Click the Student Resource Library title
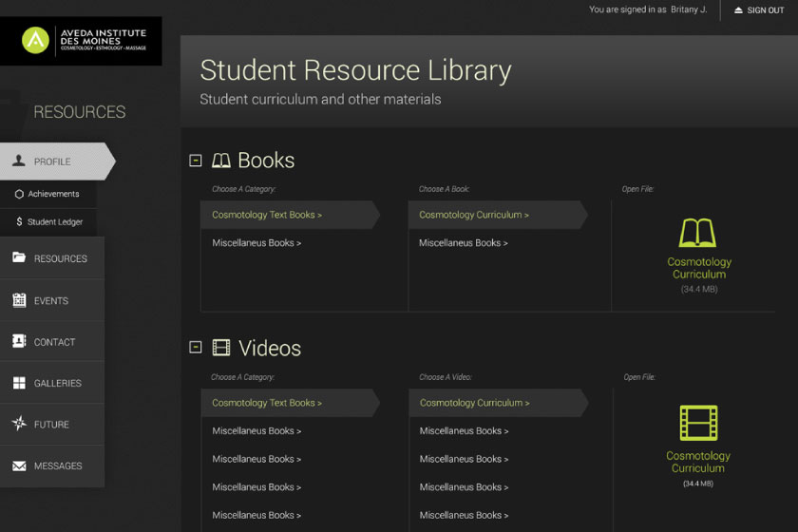This screenshot has width=798, height=532. (x=355, y=70)
